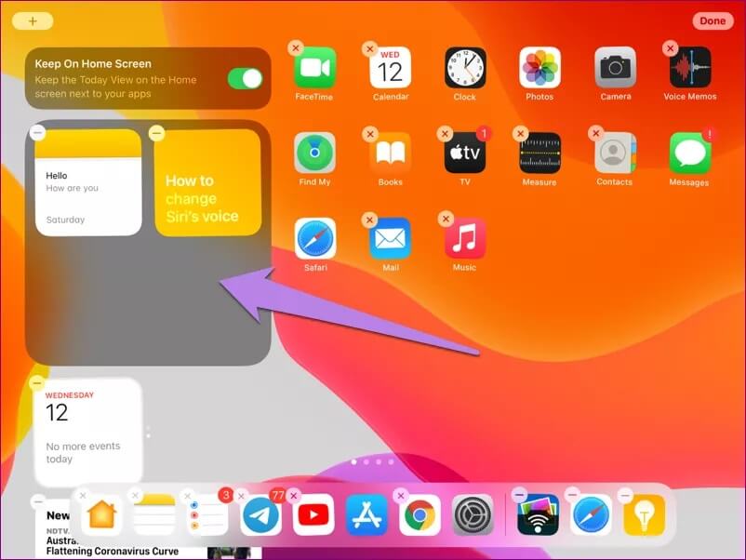Open the Contacts app

click(615, 153)
